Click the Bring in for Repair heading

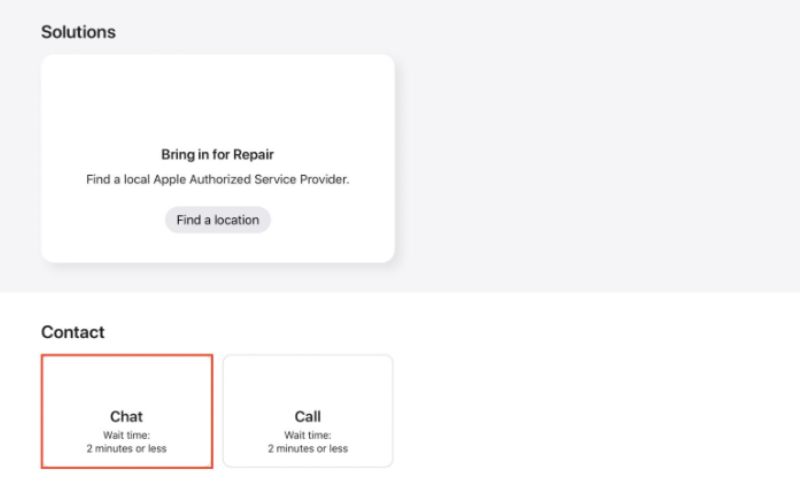coord(217,155)
